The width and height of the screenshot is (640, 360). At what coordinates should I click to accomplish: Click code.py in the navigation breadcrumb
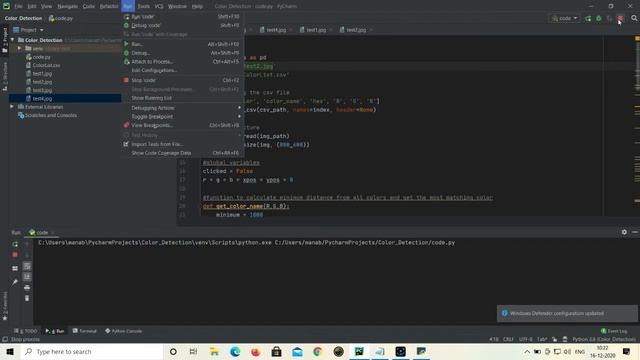tap(60, 18)
